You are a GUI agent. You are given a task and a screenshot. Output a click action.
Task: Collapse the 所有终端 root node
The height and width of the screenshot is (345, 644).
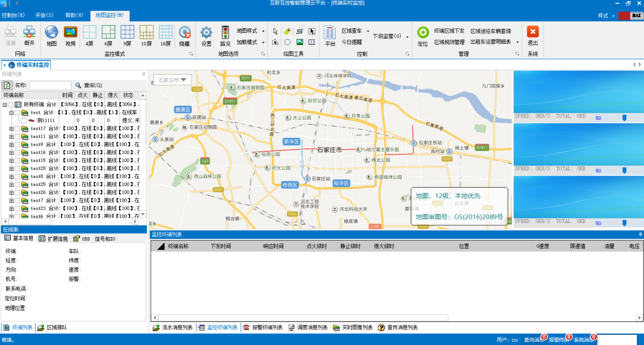pyautogui.click(x=5, y=105)
